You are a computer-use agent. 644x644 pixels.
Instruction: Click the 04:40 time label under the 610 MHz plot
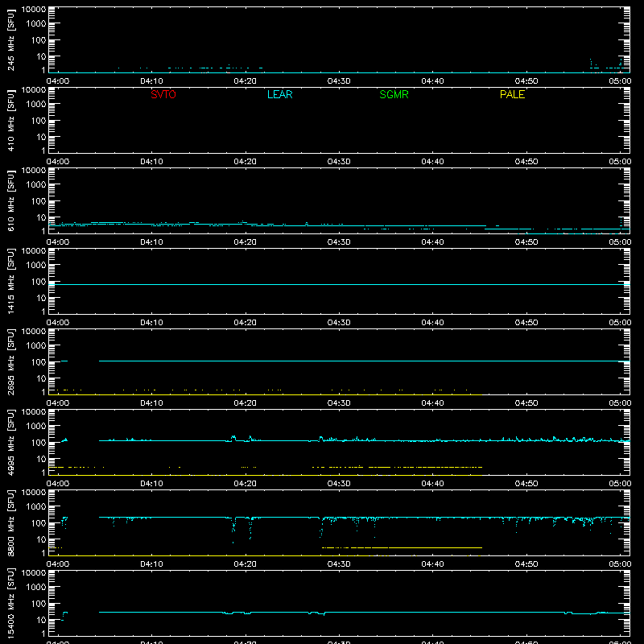(x=432, y=242)
